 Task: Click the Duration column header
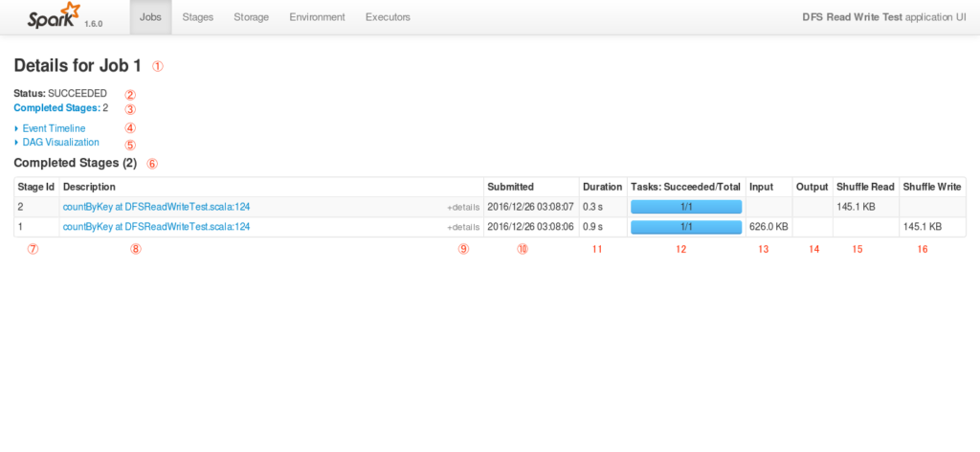[x=603, y=187]
